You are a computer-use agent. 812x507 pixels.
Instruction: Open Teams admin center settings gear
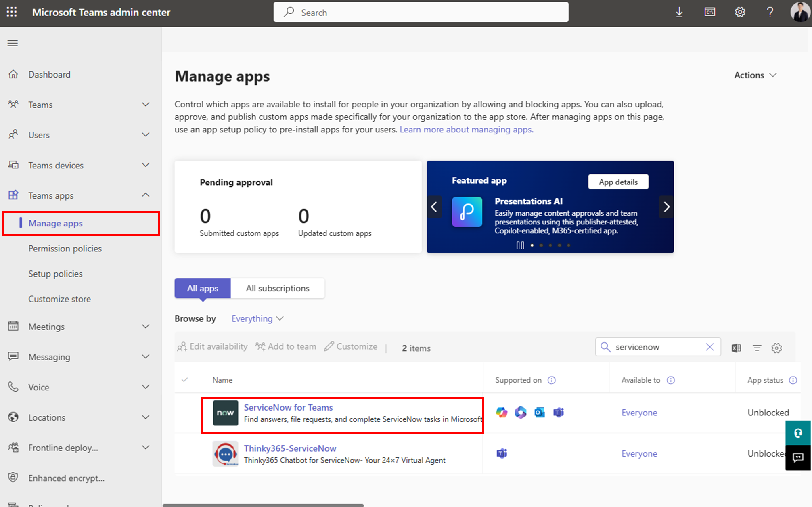point(740,12)
